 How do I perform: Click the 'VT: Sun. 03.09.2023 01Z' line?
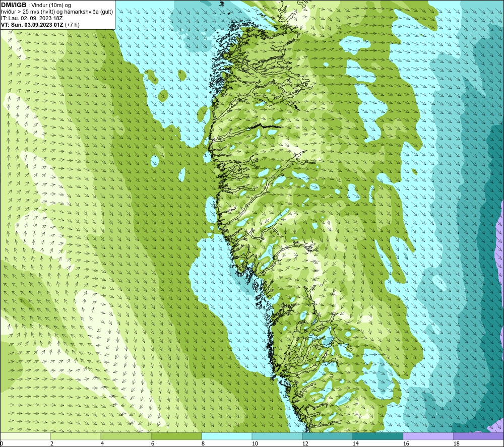point(32,25)
